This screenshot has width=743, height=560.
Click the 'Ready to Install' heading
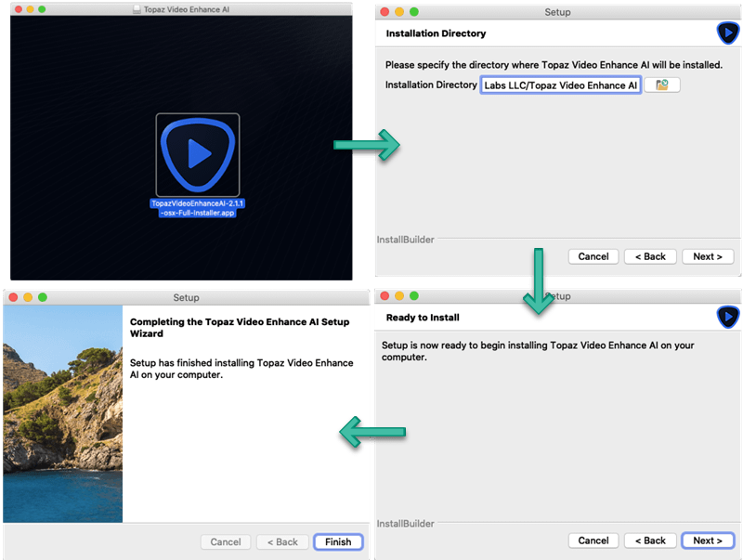coord(423,318)
